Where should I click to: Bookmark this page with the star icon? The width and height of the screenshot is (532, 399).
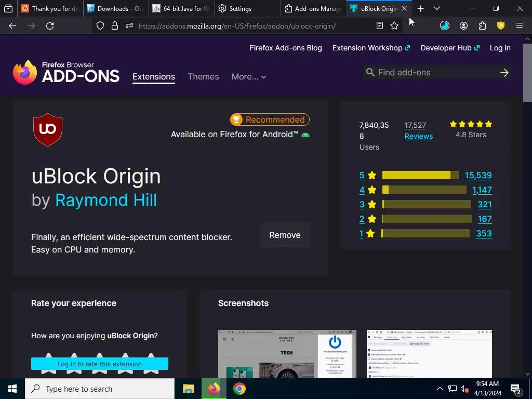pos(394,26)
